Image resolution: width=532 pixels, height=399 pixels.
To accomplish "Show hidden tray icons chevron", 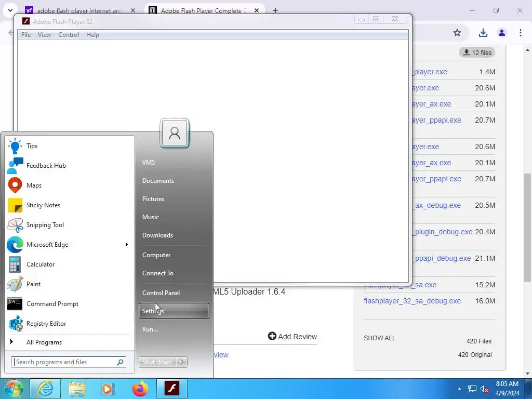I will [459, 389].
